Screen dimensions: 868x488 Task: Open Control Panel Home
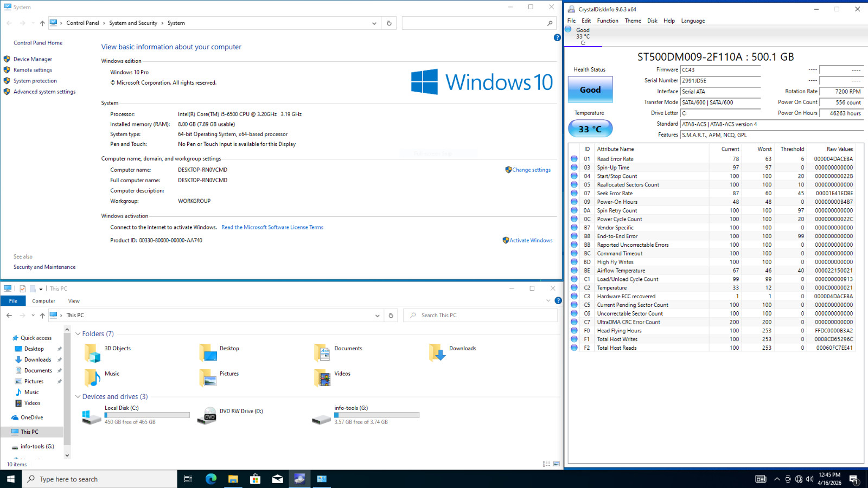point(38,43)
